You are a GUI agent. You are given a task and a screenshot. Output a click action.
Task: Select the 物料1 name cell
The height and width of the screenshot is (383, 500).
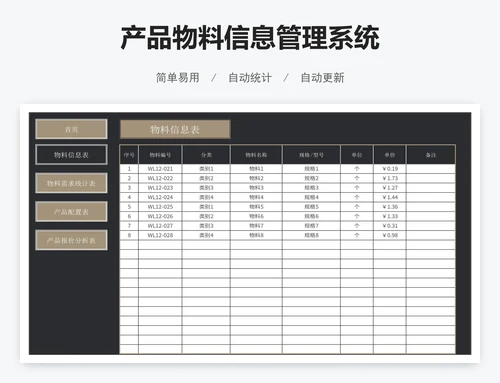click(x=256, y=169)
